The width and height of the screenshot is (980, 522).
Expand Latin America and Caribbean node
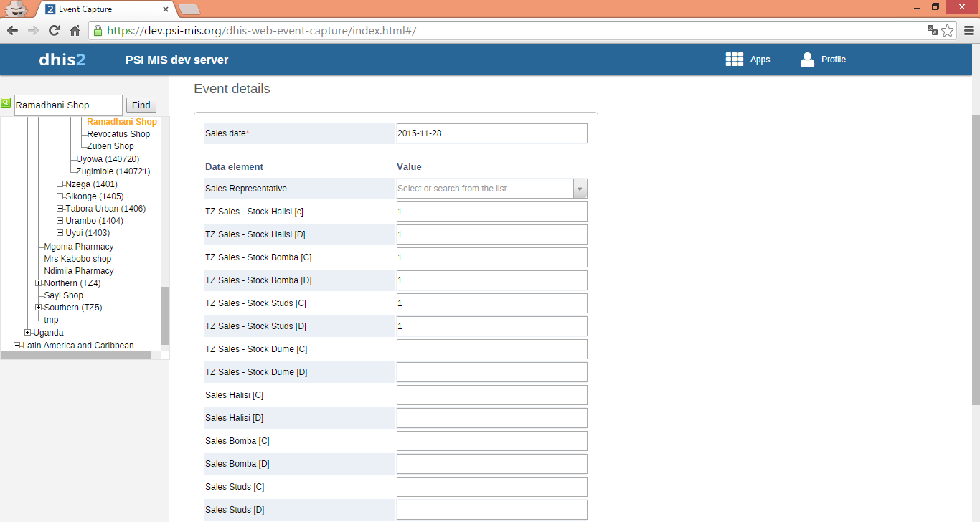pyautogui.click(x=17, y=346)
